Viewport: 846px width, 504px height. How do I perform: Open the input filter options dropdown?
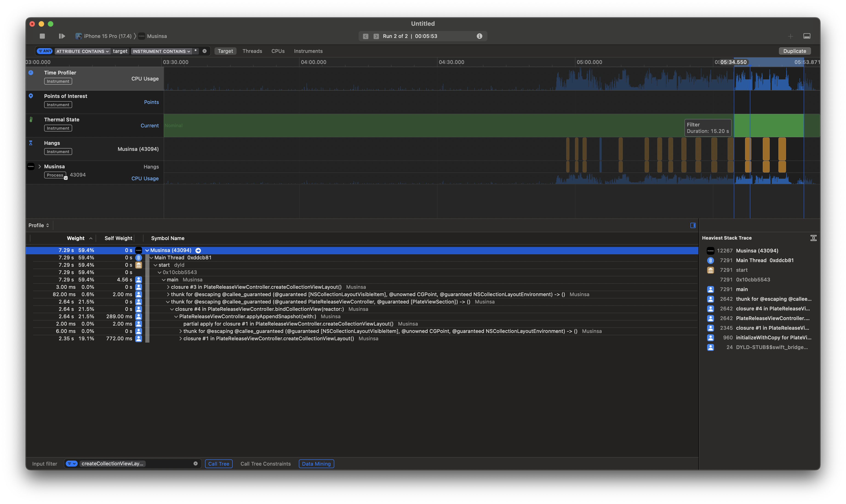coord(72,464)
